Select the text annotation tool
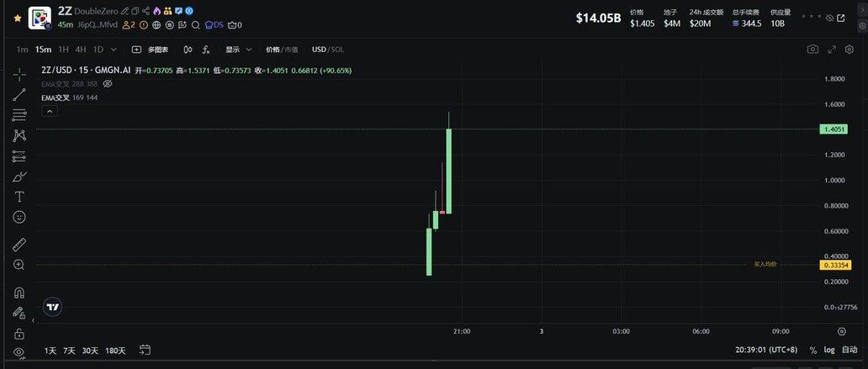This screenshot has width=868, height=369. point(19,196)
